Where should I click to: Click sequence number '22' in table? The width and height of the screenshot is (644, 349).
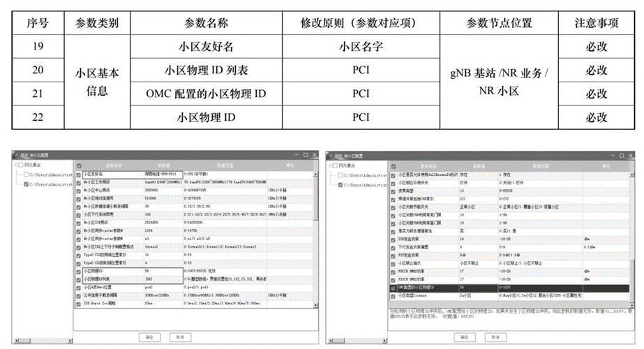coord(38,117)
